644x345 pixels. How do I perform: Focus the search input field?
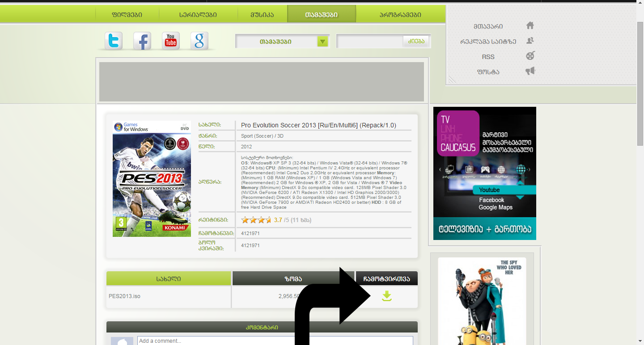(x=370, y=42)
